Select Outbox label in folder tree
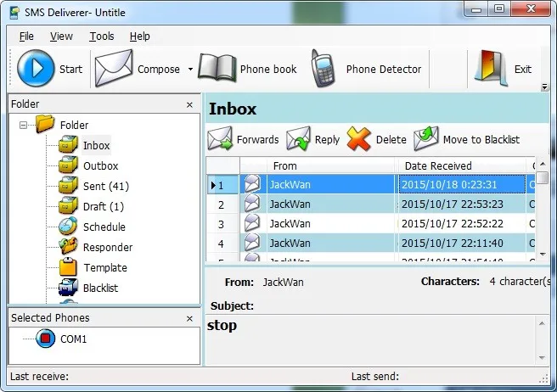The width and height of the screenshot is (557, 392). (100, 165)
